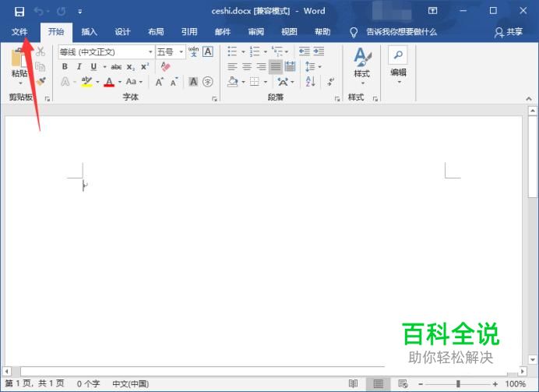Screen dimensions: 539x392
Task: Switch to the 引用 (References) tab
Action: pos(189,32)
